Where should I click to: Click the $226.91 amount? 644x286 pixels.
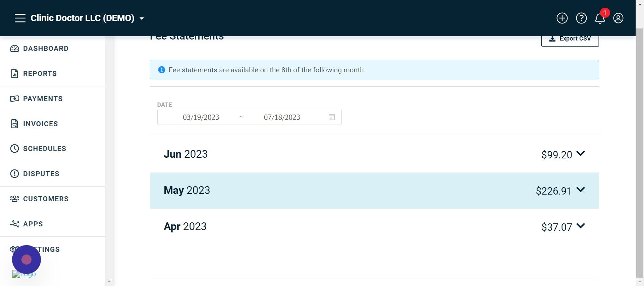tap(554, 191)
